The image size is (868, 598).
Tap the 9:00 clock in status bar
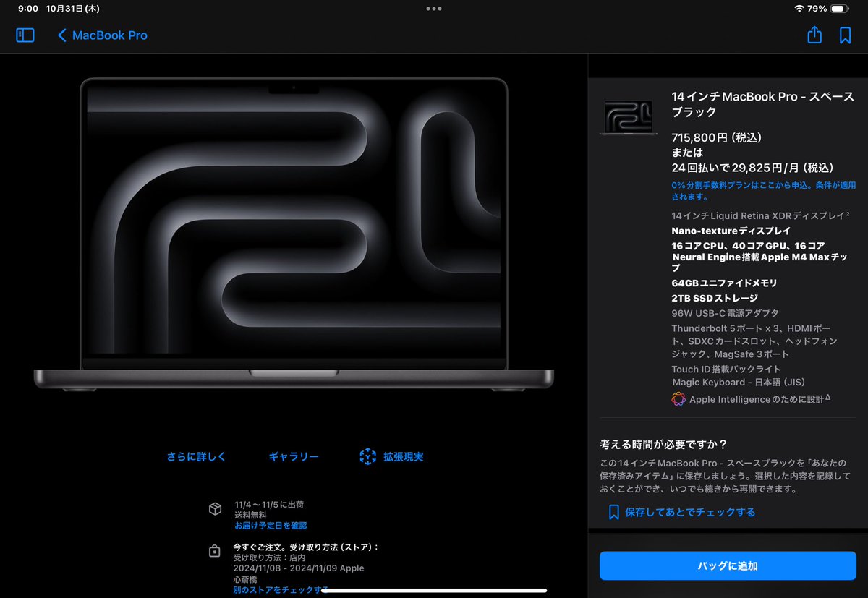(27, 9)
